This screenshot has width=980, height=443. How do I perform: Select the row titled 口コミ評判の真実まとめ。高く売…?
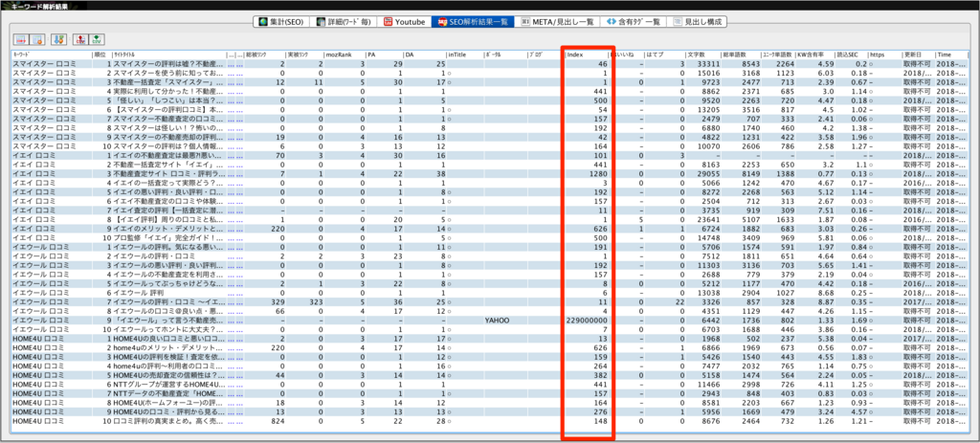(489, 421)
